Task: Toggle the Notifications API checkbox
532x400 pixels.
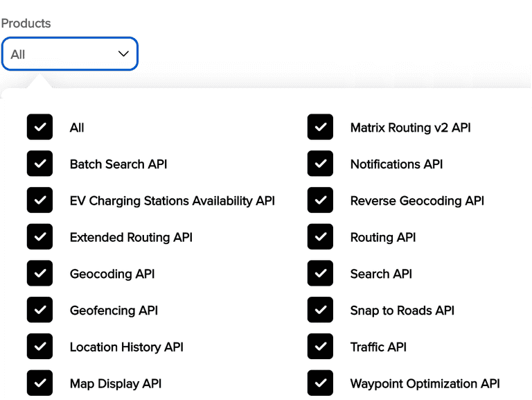Action: coord(321,164)
